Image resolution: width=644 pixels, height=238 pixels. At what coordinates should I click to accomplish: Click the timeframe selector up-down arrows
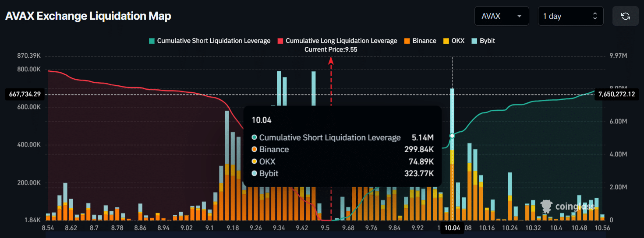(x=594, y=16)
